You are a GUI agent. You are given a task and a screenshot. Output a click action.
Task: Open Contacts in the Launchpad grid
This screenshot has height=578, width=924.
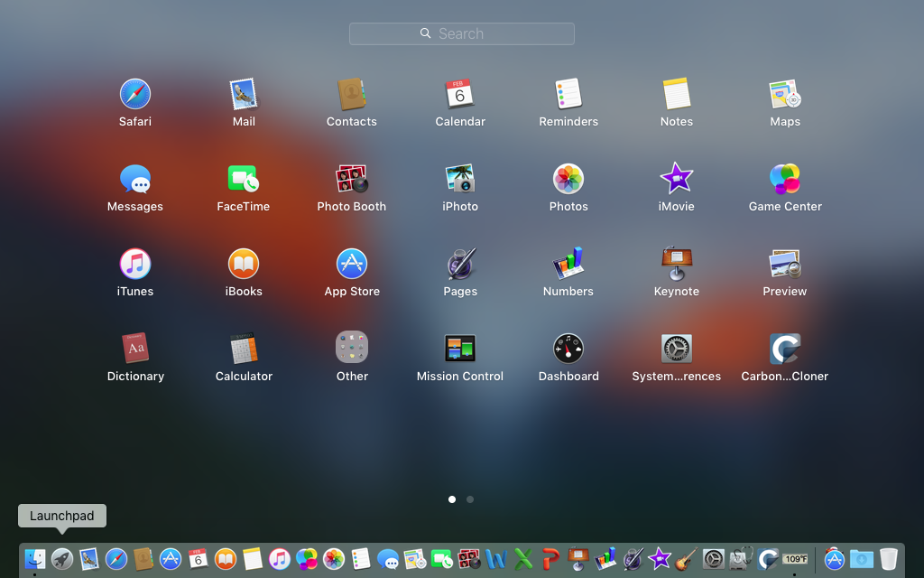point(352,94)
